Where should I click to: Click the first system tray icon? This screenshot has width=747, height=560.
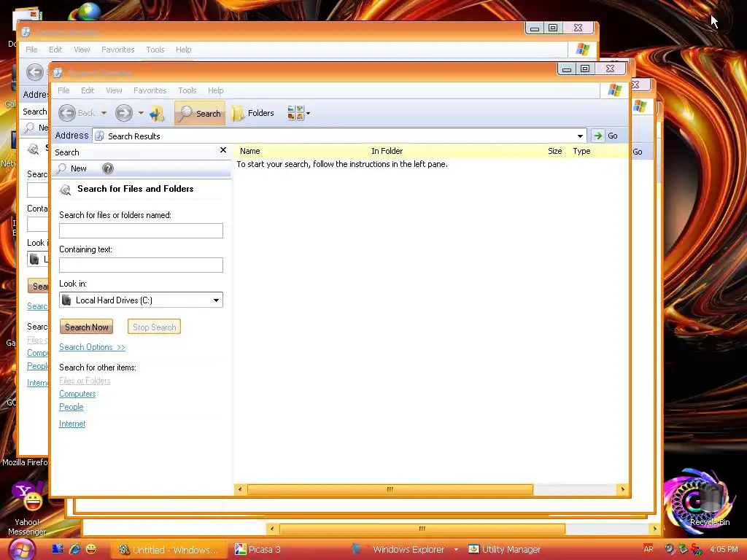[670, 549]
